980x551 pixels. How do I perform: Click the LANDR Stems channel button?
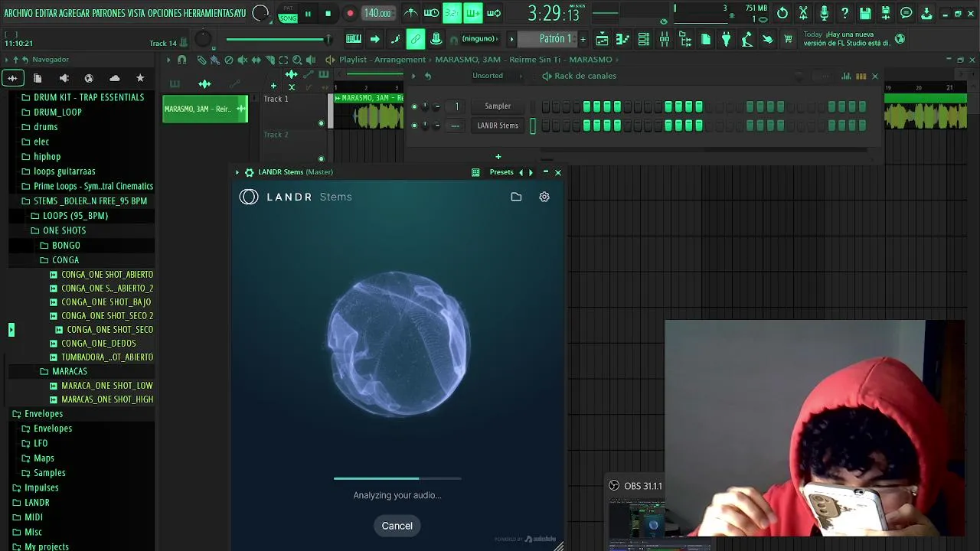(x=498, y=126)
